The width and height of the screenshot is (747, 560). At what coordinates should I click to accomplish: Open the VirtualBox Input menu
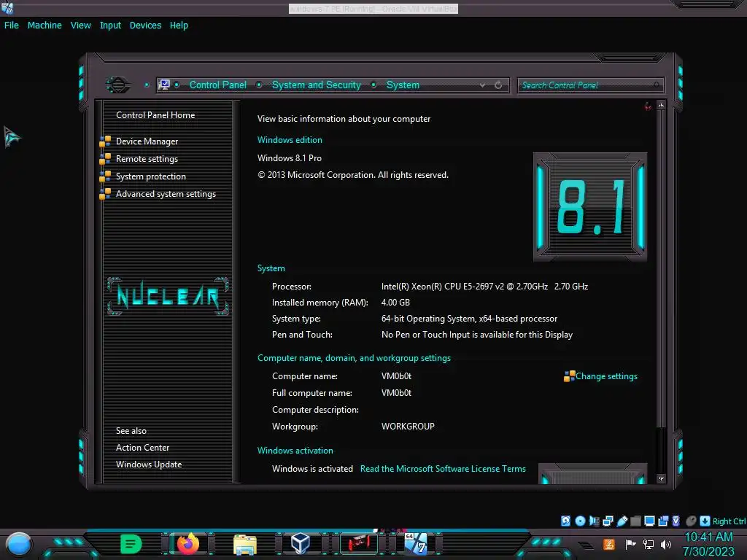(110, 26)
